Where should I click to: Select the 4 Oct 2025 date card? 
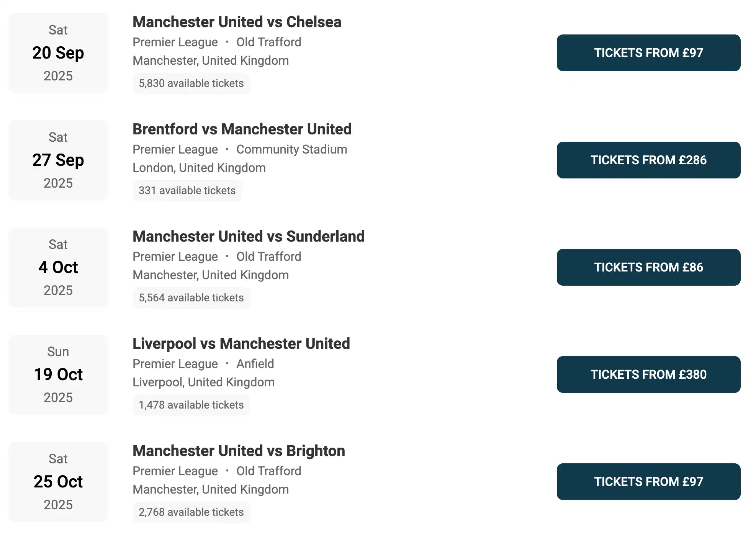pyautogui.click(x=58, y=267)
